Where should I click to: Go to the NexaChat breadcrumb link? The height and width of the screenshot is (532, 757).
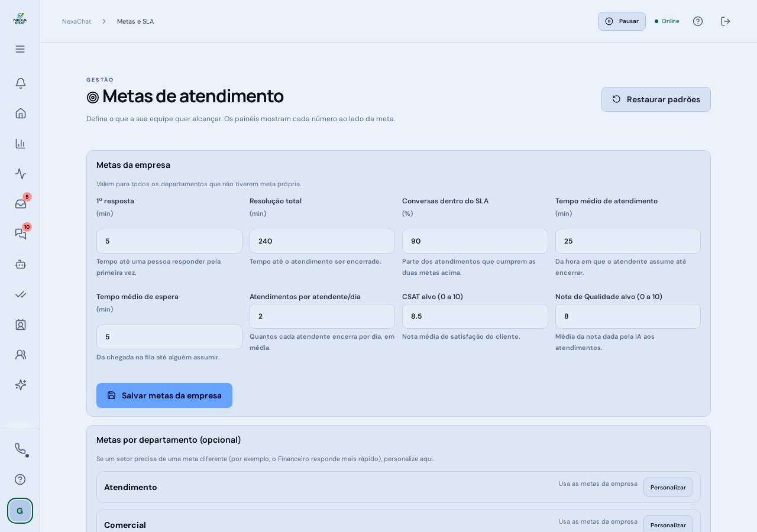click(x=76, y=21)
